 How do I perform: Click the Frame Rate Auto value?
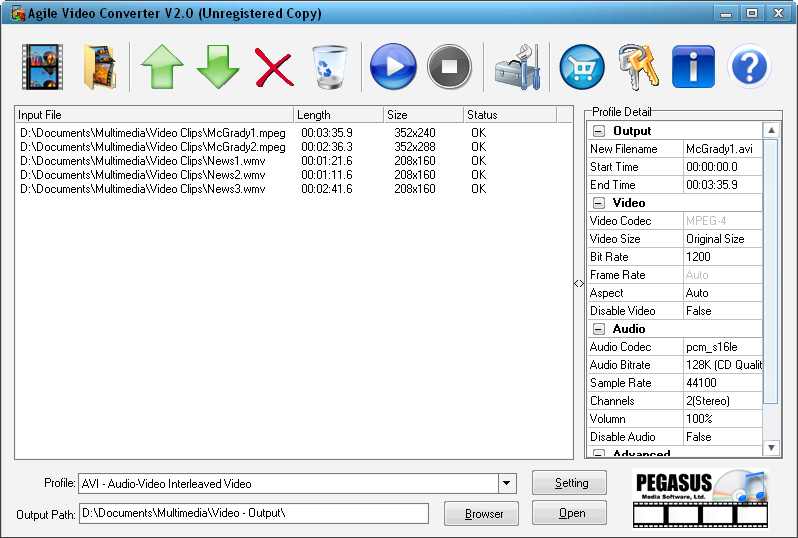[x=723, y=275]
